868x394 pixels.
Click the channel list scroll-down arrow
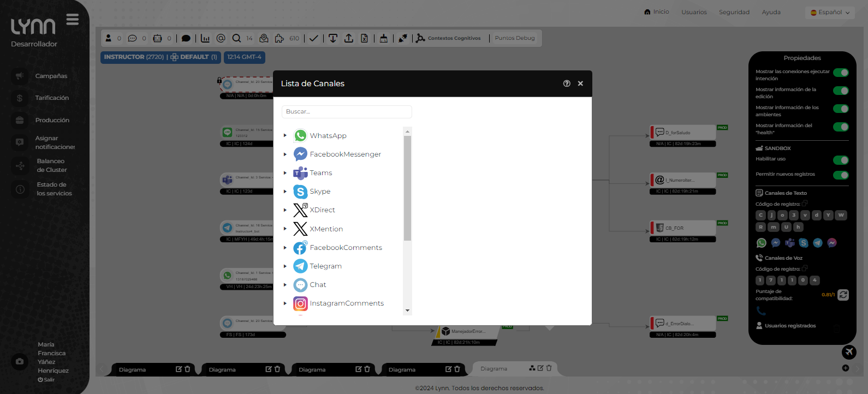tap(407, 311)
